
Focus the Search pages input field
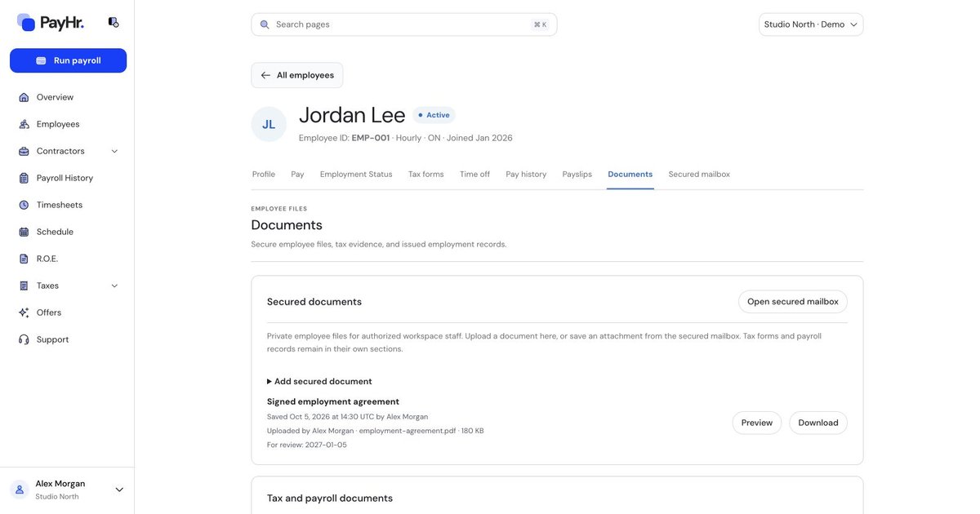pyautogui.click(x=404, y=24)
